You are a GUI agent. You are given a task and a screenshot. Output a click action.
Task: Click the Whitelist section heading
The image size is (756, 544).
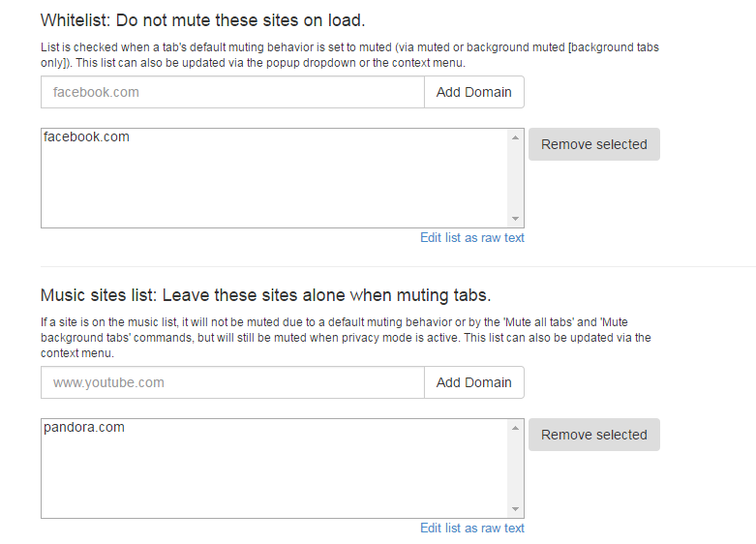pos(203,20)
